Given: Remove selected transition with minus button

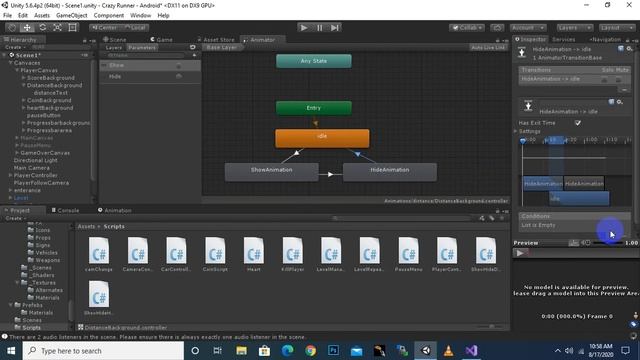Looking at the screenshot, I should (x=624, y=89).
